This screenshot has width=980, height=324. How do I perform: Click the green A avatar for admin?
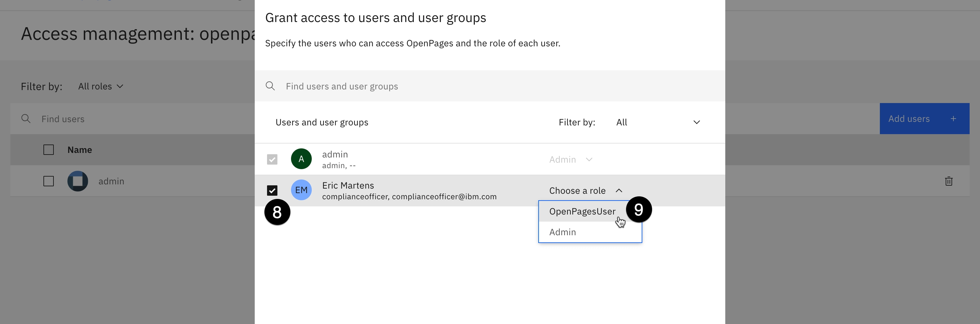point(301,159)
